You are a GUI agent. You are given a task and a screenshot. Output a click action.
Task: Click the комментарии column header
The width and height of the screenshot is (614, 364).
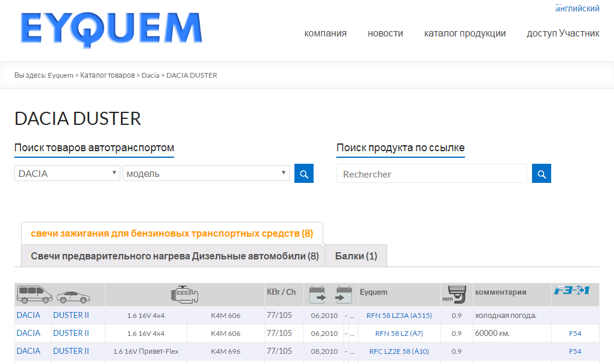pos(500,292)
